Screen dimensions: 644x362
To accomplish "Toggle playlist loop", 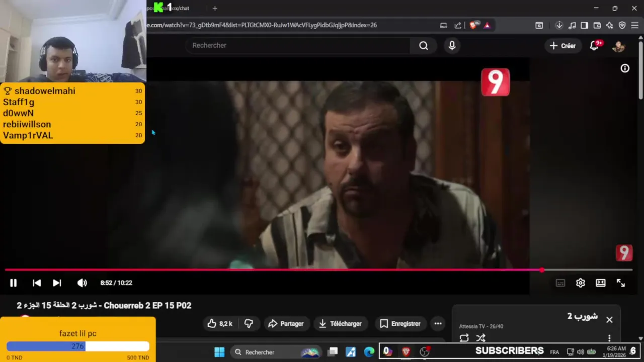I will [464, 338].
